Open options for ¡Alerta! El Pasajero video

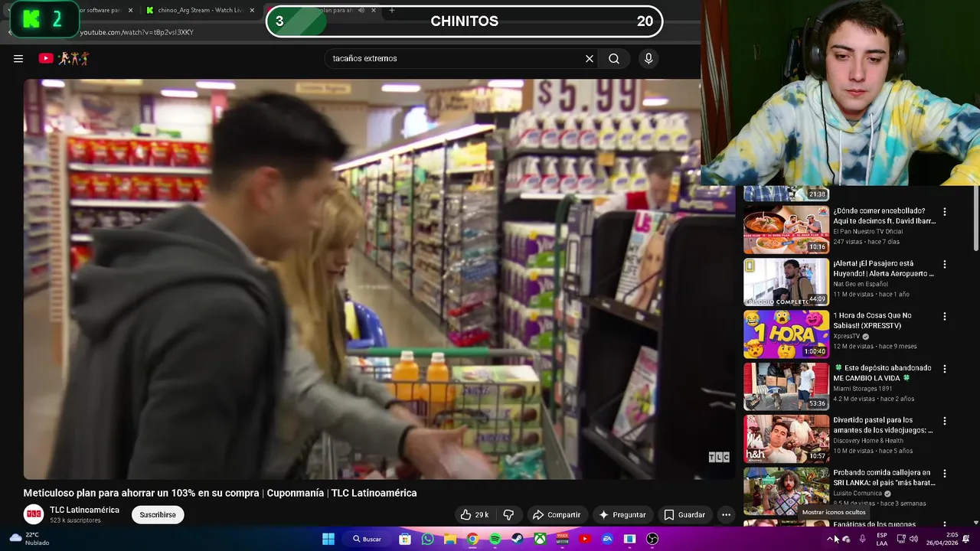click(944, 264)
